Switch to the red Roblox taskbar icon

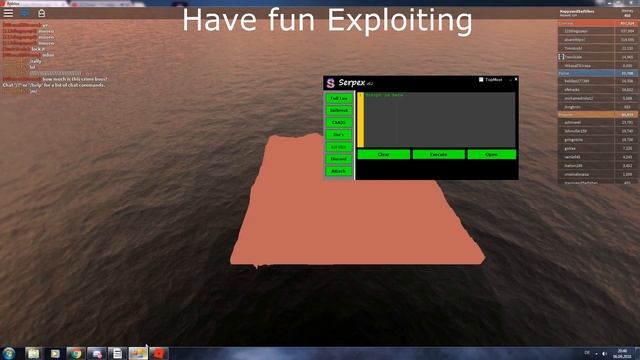(159, 353)
